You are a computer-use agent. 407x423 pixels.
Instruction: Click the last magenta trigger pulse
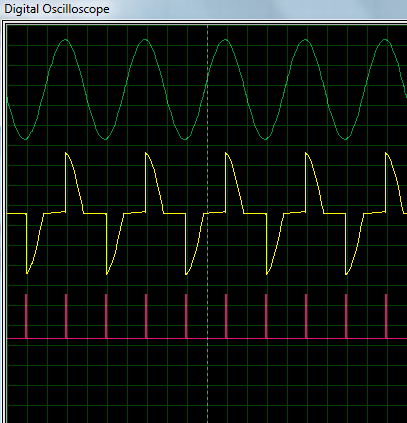(x=386, y=316)
